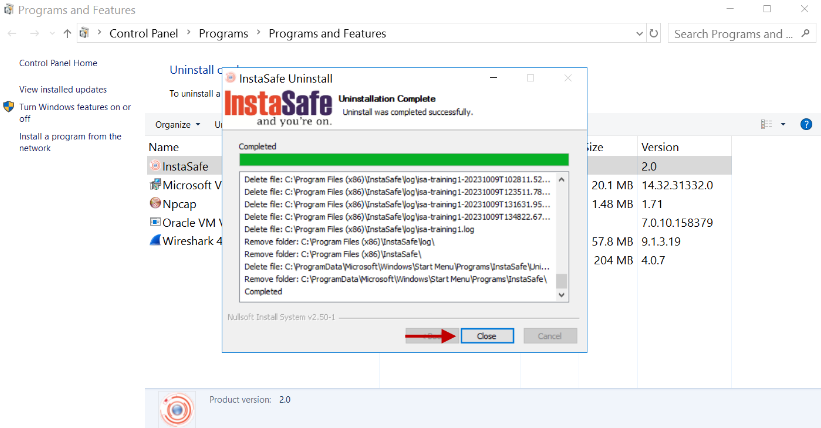Sort by the Name column header
The height and width of the screenshot is (428, 821).
coord(163,147)
